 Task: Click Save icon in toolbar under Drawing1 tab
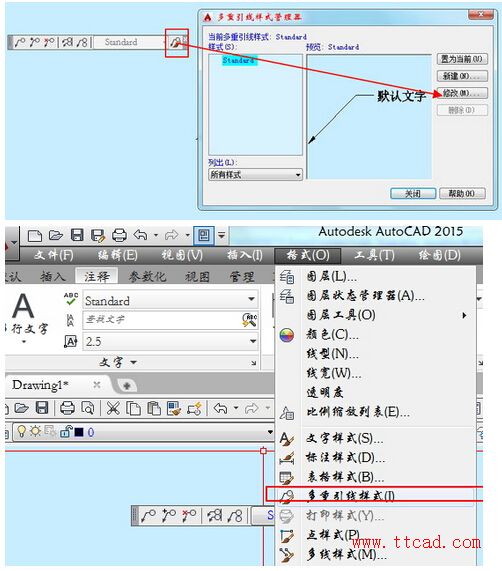coord(42,407)
